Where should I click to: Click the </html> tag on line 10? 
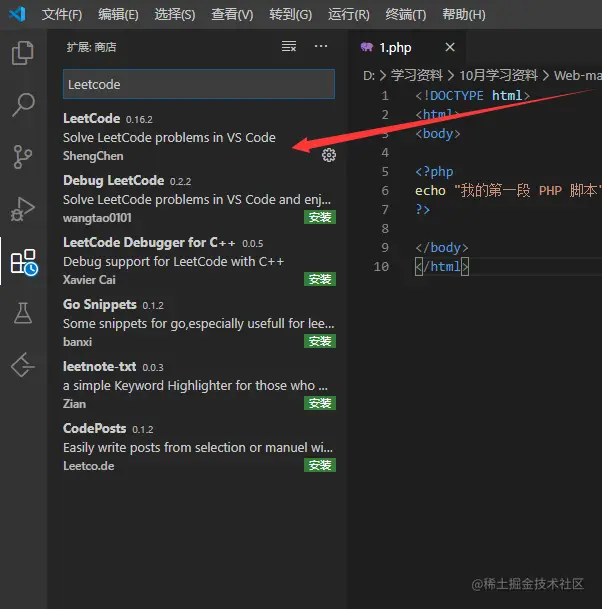tap(442, 267)
